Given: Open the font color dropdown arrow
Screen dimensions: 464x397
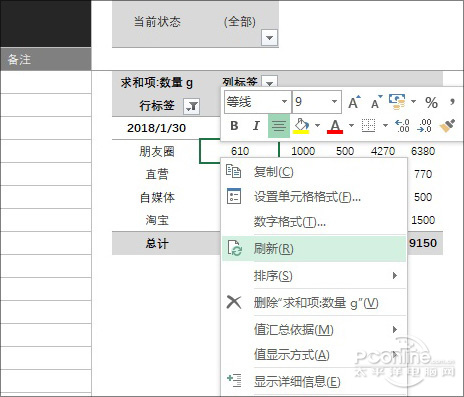Looking at the screenshot, I should click(x=351, y=126).
